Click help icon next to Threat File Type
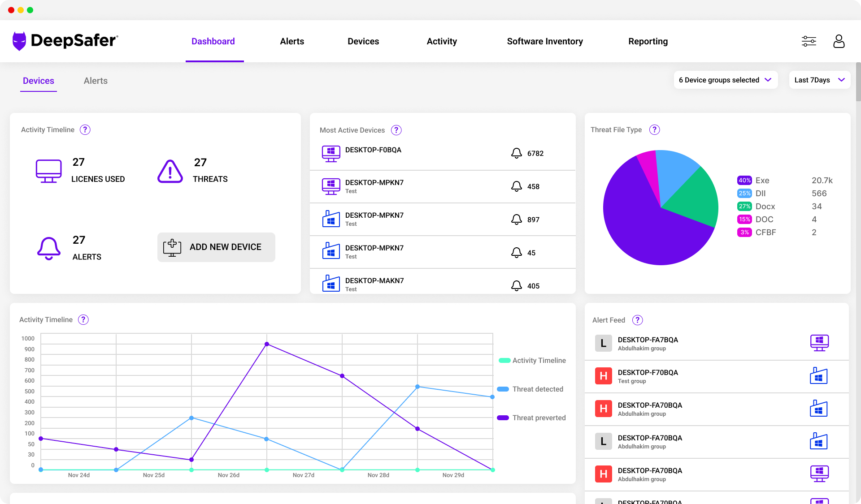Viewport: 861px width, 504px height. [654, 129]
